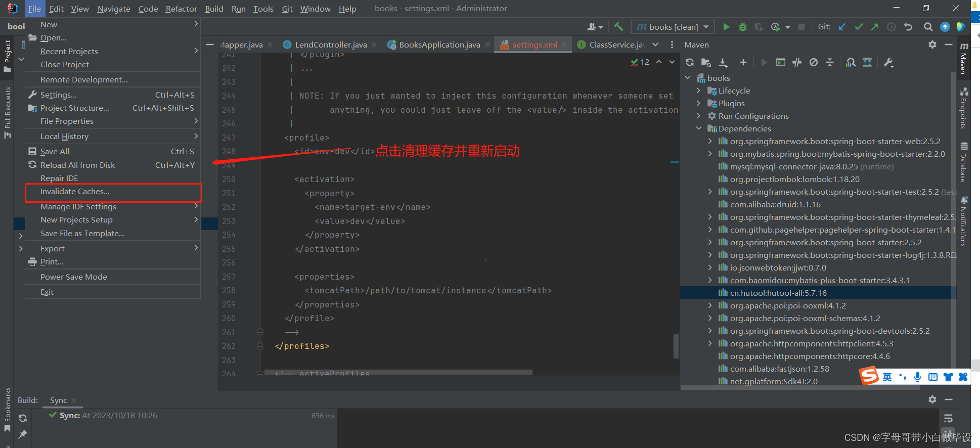Click the blue IDE update arrow icon
Image resolution: width=980 pixels, height=448 pixels.
click(x=945, y=27)
